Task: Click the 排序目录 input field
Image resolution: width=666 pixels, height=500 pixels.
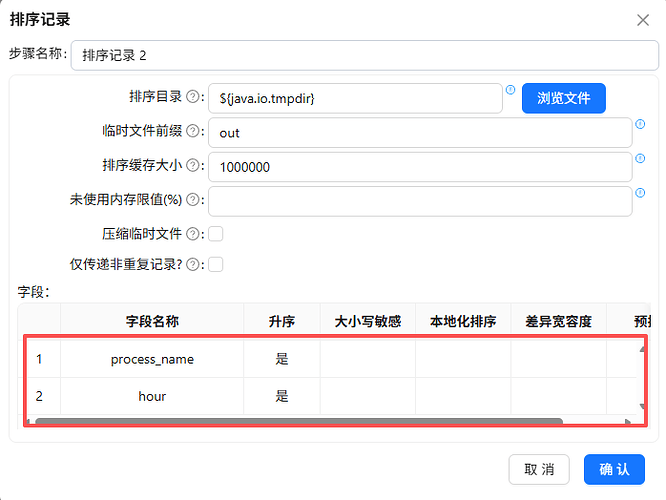Action: (x=355, y=99)
